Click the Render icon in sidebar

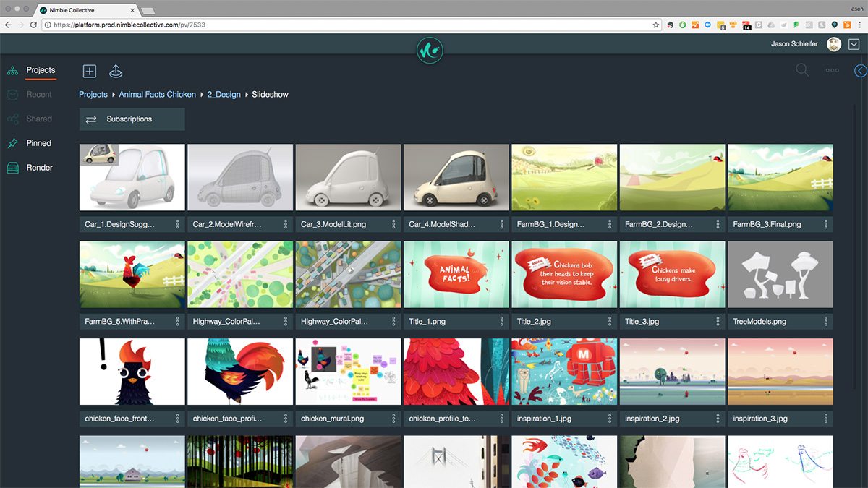pyautogui.click(x=12, y=168)
